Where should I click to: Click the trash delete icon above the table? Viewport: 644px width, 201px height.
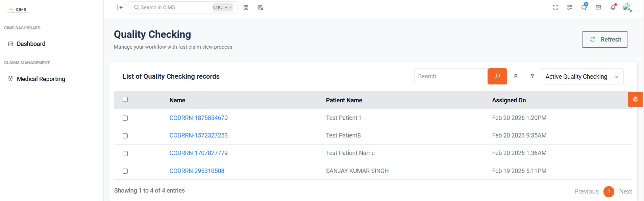[516, 76]
